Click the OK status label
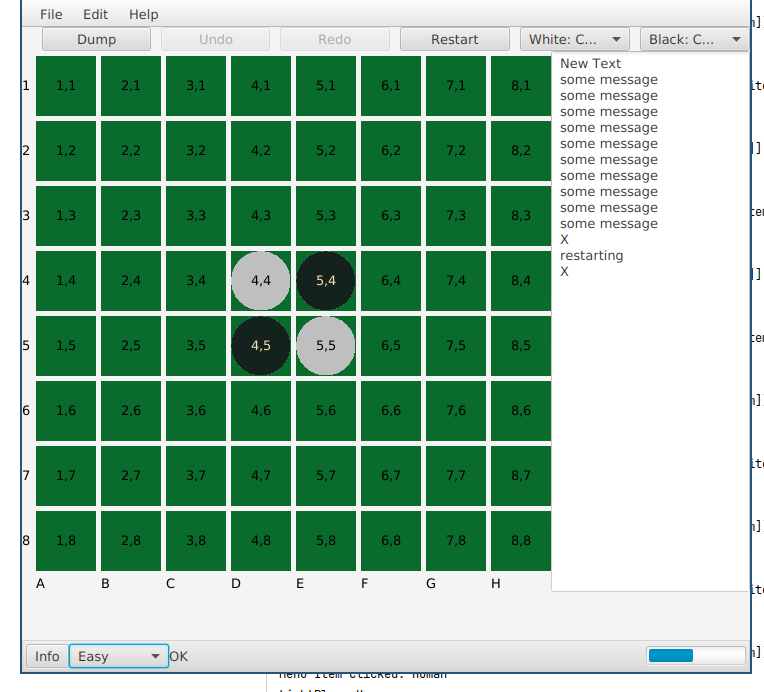This screenshot has height=692, width=764. [178, 656]
